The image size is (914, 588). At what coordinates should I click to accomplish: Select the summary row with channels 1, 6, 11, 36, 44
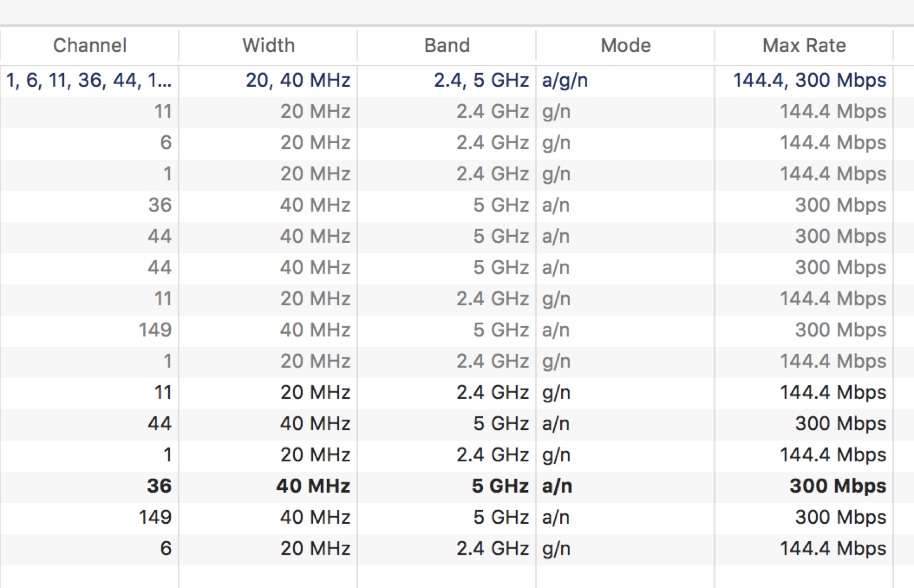click(457, 80)
